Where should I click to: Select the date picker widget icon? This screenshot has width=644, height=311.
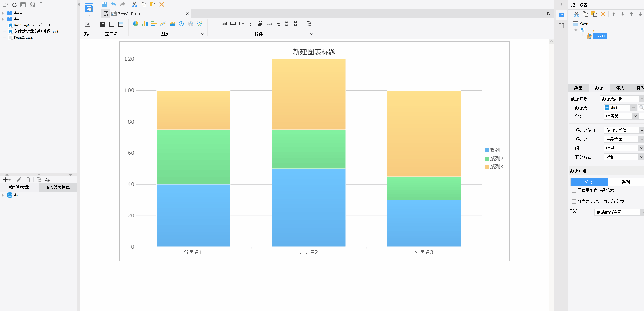(x=260, y=24)
